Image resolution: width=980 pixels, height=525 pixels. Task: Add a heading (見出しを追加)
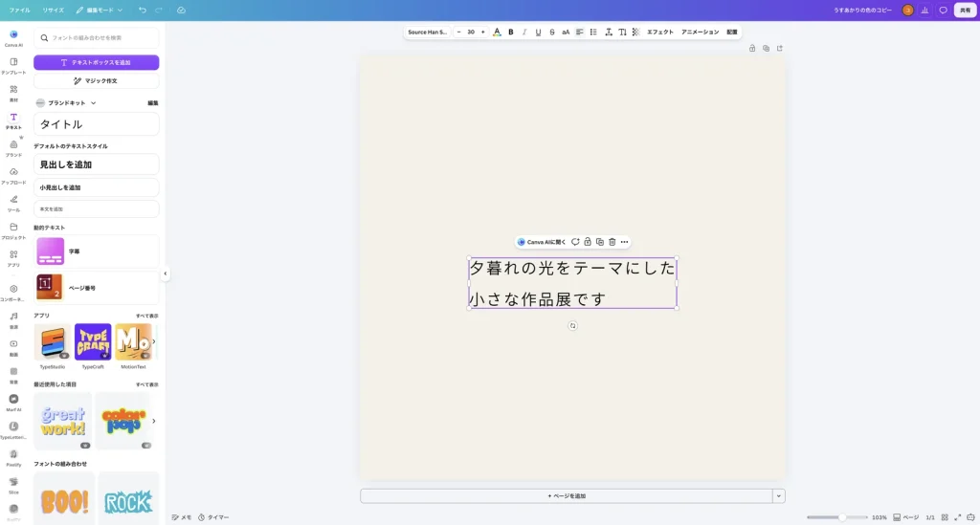pyautogui.click(x=97, y=164)
